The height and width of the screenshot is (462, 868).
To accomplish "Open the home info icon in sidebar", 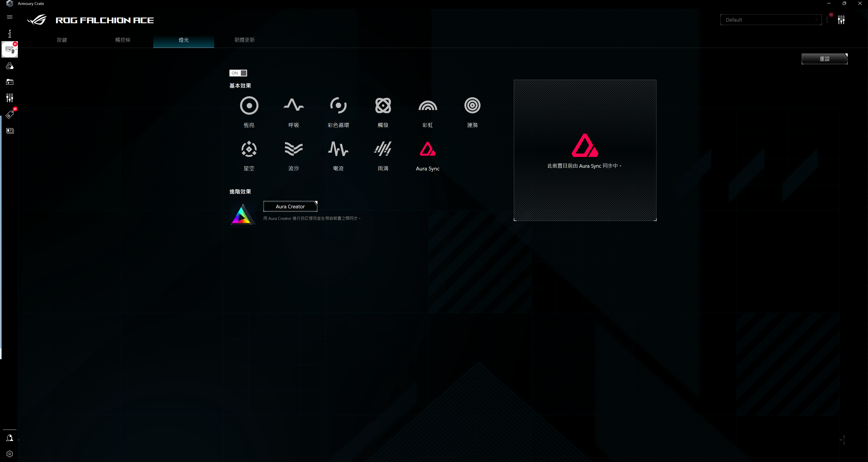I will point(10,33).
